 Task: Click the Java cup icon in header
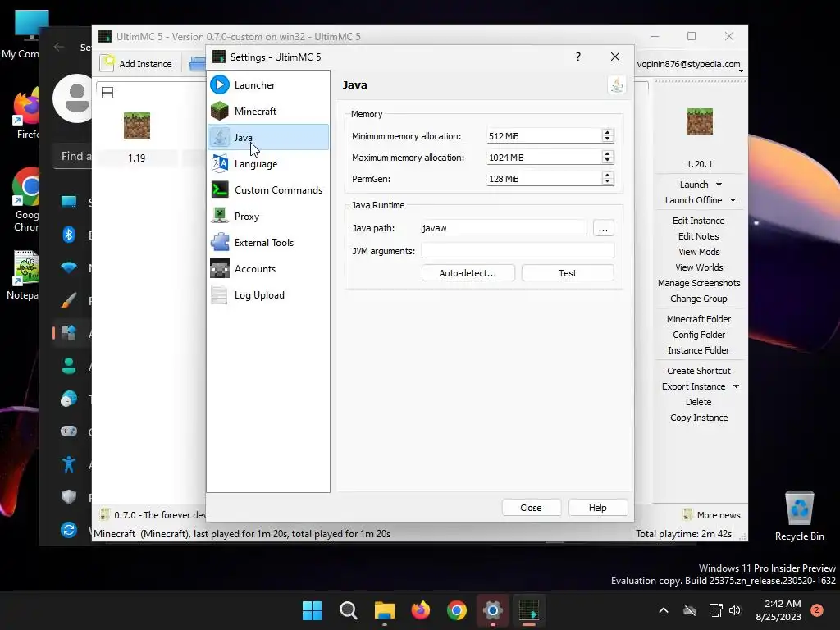(x=617, y=84)
